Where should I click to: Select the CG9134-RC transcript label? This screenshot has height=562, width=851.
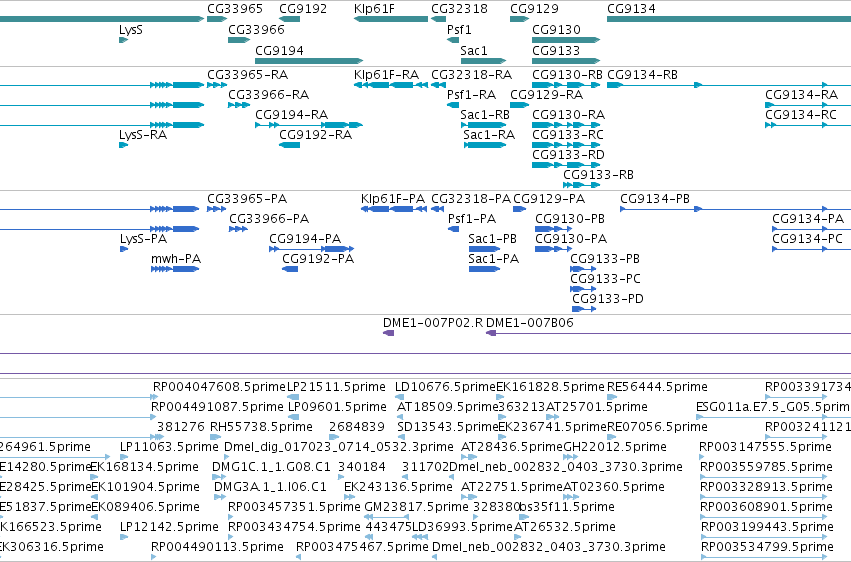801,115
